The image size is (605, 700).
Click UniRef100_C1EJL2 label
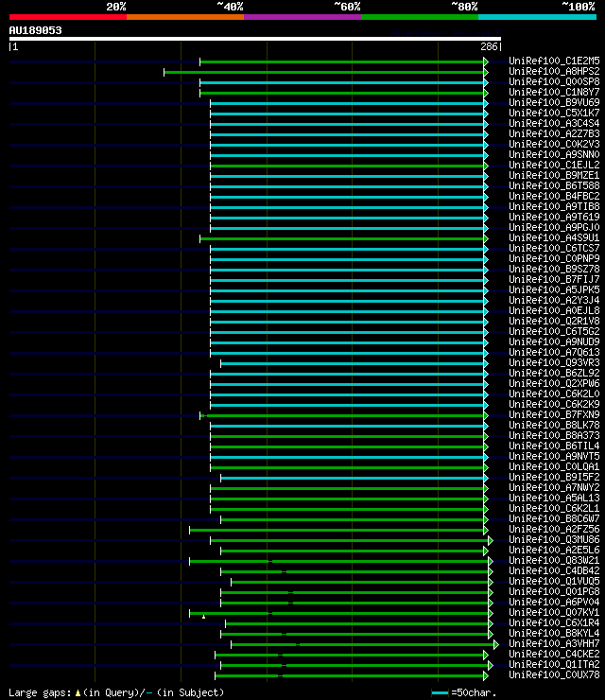554,165
